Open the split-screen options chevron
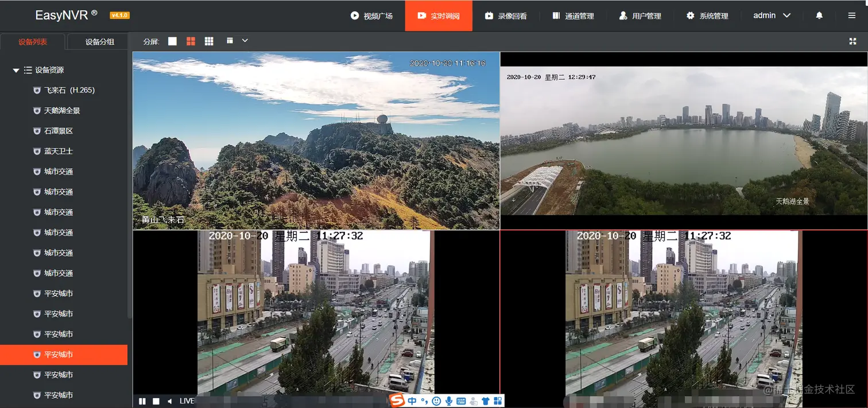The image size is (868, 408). (x=245, y=41)
